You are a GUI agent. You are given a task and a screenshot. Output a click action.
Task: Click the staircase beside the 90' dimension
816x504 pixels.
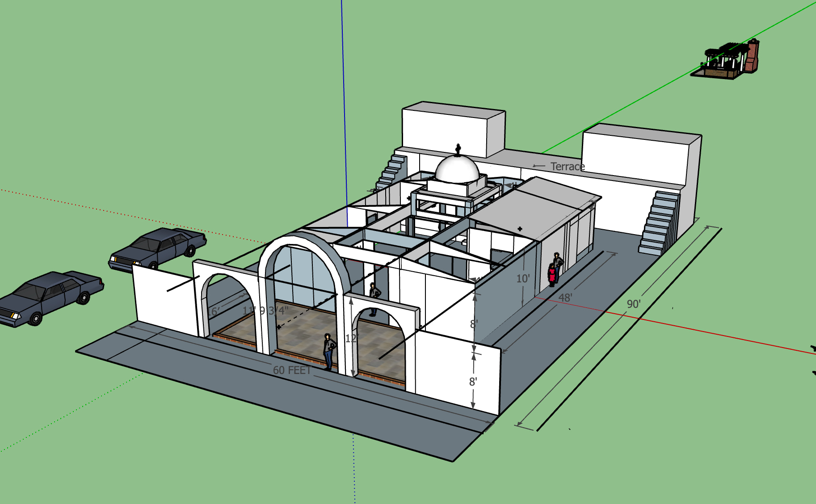tap(659, 223)
